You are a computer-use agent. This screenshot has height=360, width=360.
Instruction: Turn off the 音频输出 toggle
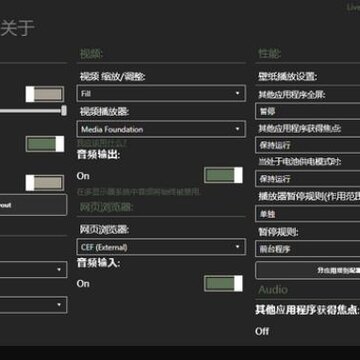[x=223, y=175]
